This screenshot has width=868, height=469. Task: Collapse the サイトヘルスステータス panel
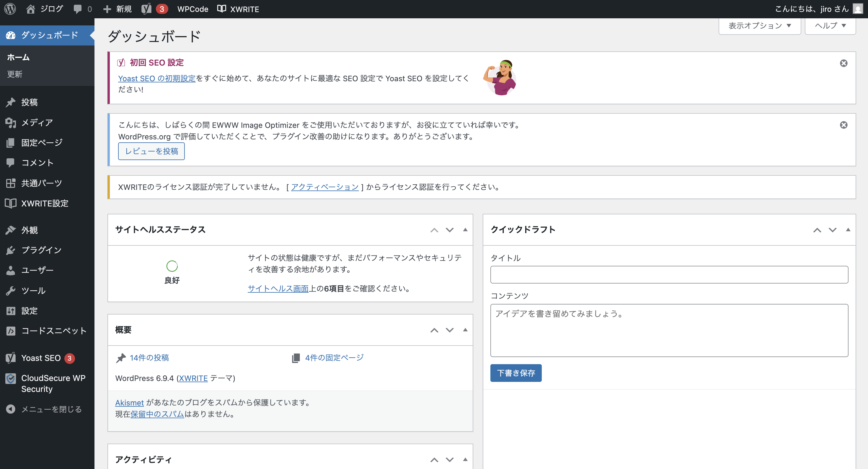(465, 229)
